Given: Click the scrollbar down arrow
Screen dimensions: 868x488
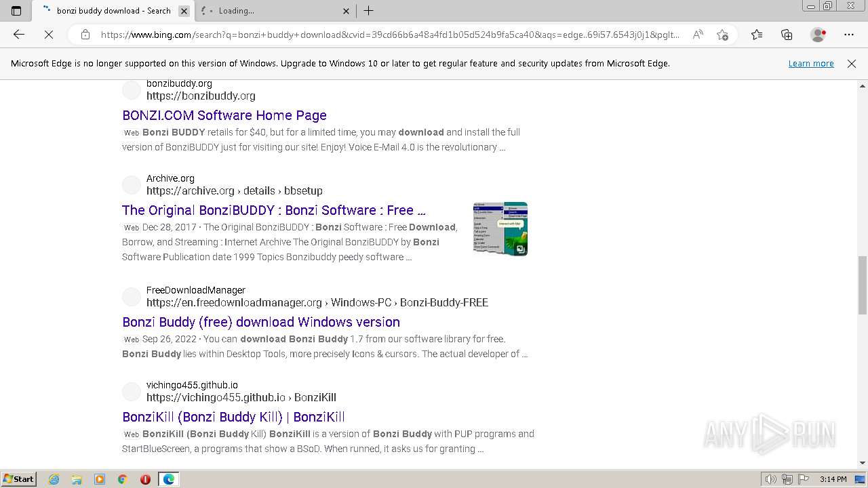Looking at the screenshot, I should click(863, 463).
